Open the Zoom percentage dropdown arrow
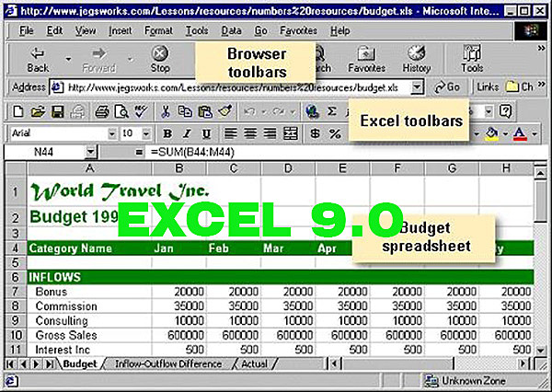This screenshot has width=552, height=392. 489,111
